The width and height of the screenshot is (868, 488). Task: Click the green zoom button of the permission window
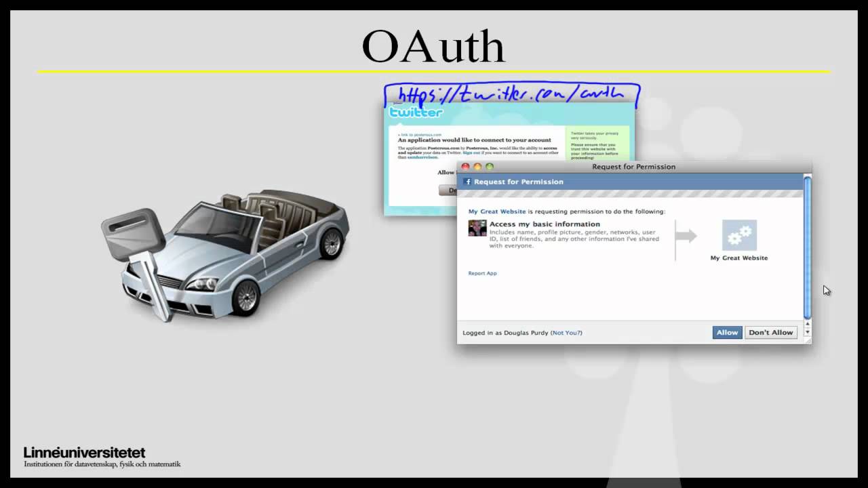click(490, 166)
